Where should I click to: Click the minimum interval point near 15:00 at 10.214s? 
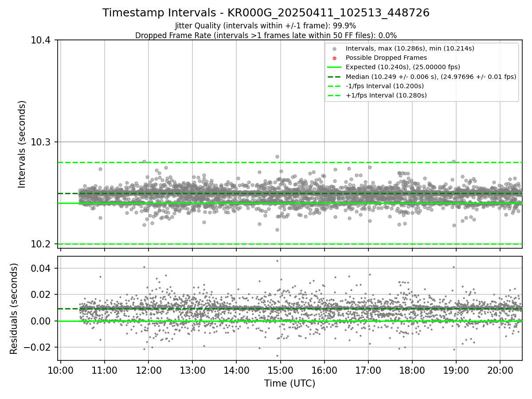(277, 230)
